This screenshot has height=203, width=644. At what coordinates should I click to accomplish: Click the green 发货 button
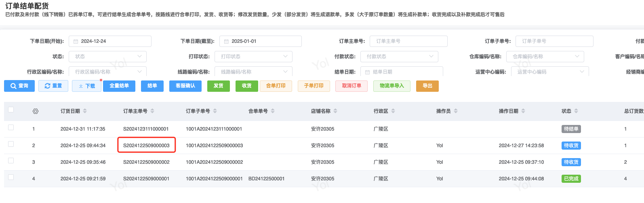[x=218, y=86]
